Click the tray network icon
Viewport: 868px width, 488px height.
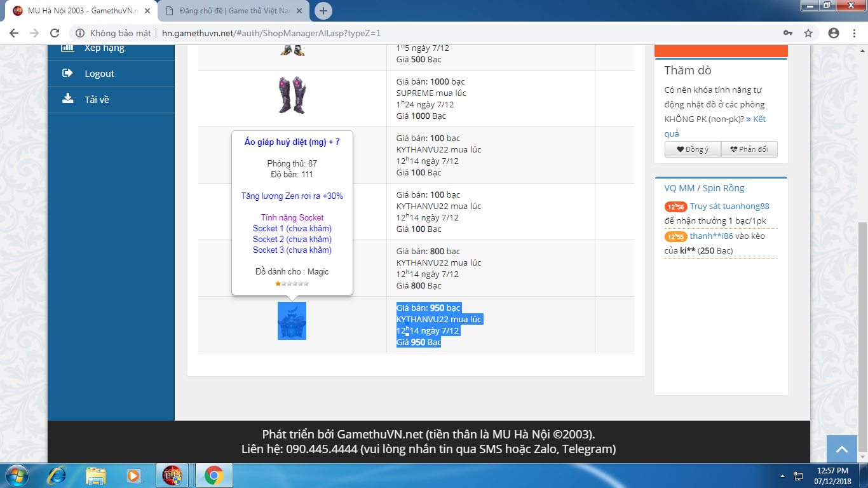(x=798, y=475)
